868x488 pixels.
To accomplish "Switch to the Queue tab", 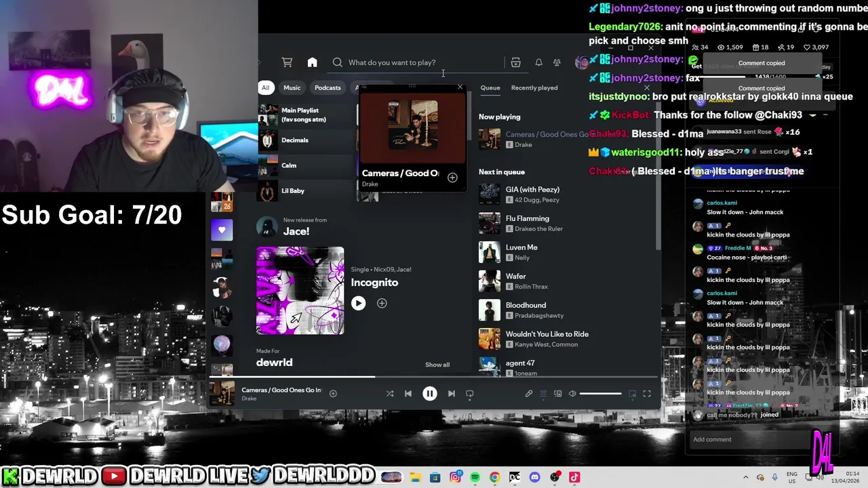I will pyautogui.click(x=490, y=87).
